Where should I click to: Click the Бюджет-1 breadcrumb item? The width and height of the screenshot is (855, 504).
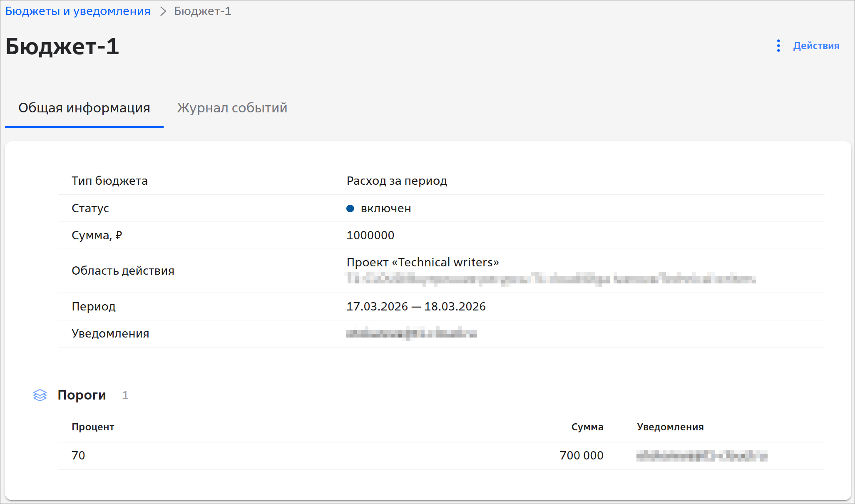[x=202, y=11]
